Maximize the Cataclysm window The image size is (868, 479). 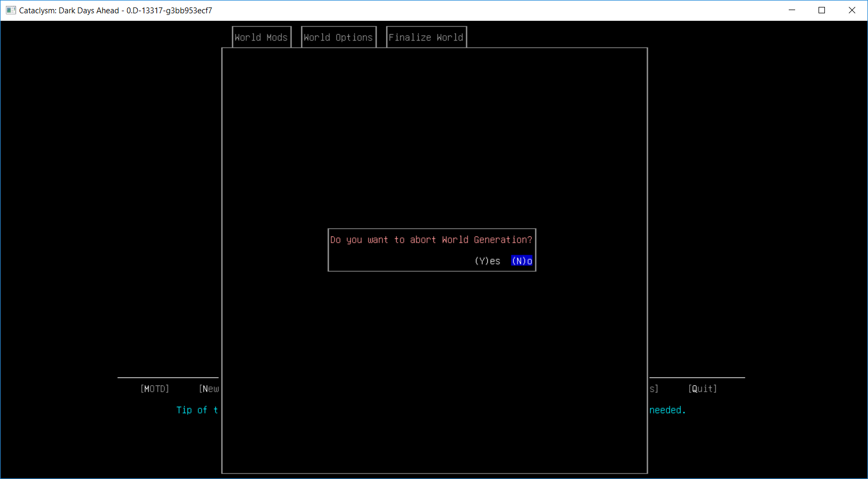point(822,10)
